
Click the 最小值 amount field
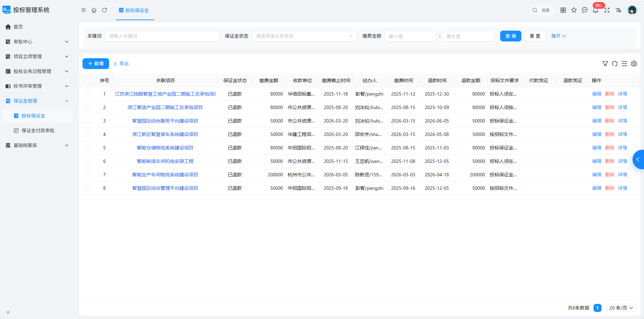coord(411,36)
